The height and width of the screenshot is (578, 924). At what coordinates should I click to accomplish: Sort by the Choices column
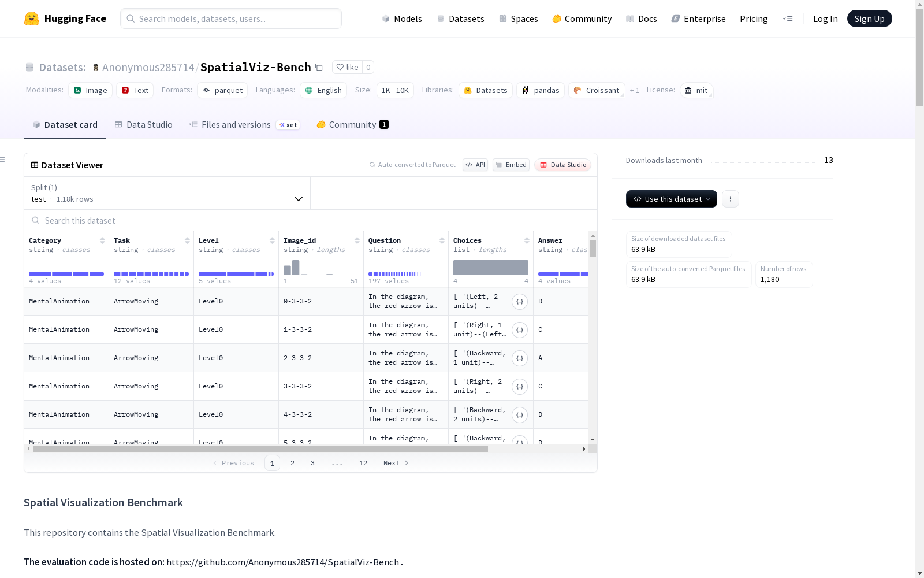[x=527, y=240]
